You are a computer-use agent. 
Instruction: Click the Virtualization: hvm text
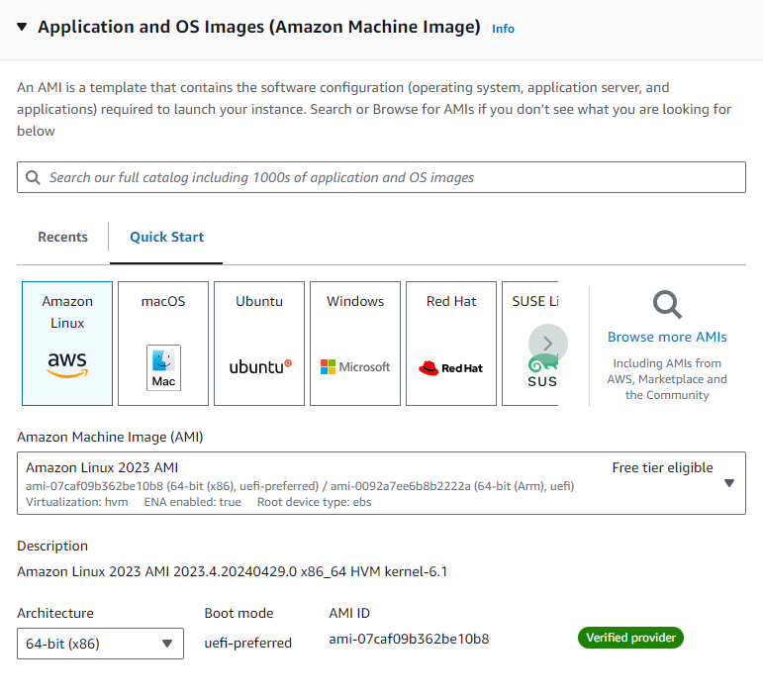(77, 502)
